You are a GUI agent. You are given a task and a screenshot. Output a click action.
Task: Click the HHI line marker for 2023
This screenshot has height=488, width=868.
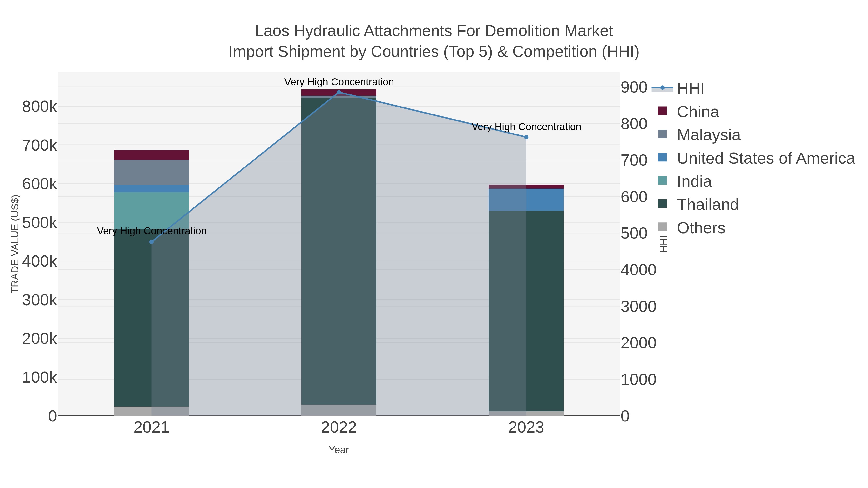click(526, 137)
